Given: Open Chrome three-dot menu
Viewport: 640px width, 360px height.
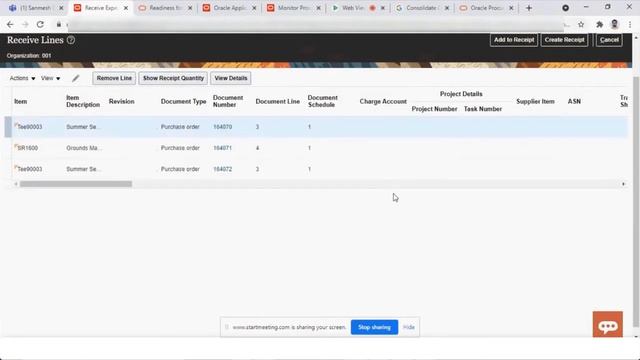Looking at the screenshot, I should [x=630, y=24].
